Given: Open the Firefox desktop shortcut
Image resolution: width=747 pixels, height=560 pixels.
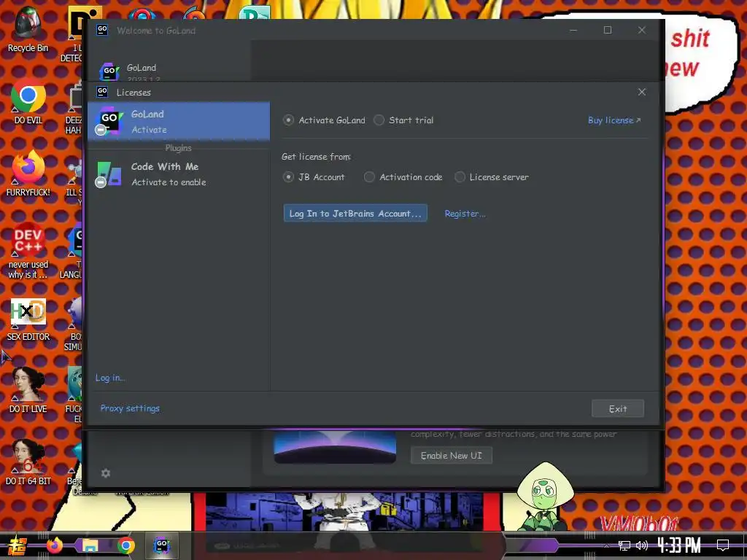Looking at the screenshot, I should click(28, 174).
